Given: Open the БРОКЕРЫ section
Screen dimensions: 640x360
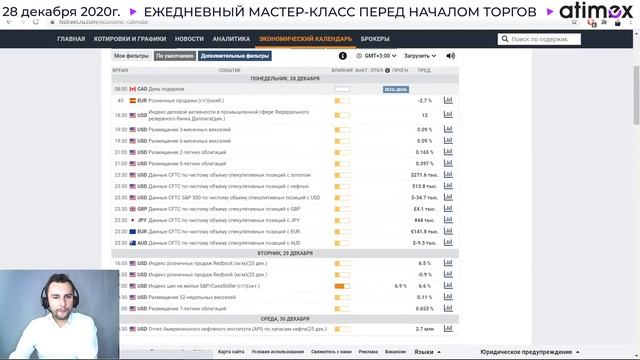Looking at the screenshot, I should tap(375, 39).
